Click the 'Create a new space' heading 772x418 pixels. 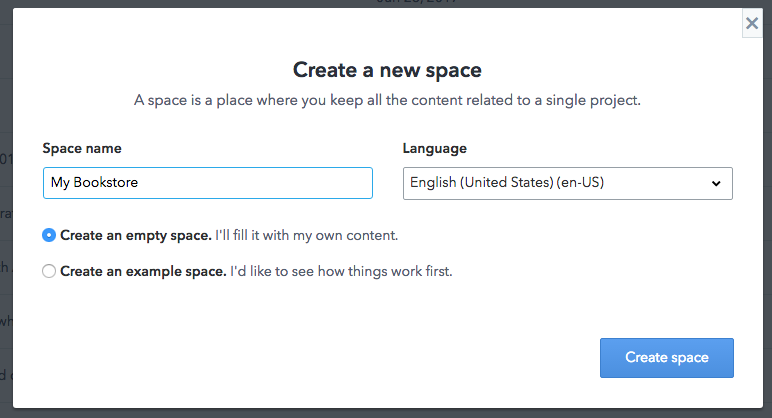[387, 70]
